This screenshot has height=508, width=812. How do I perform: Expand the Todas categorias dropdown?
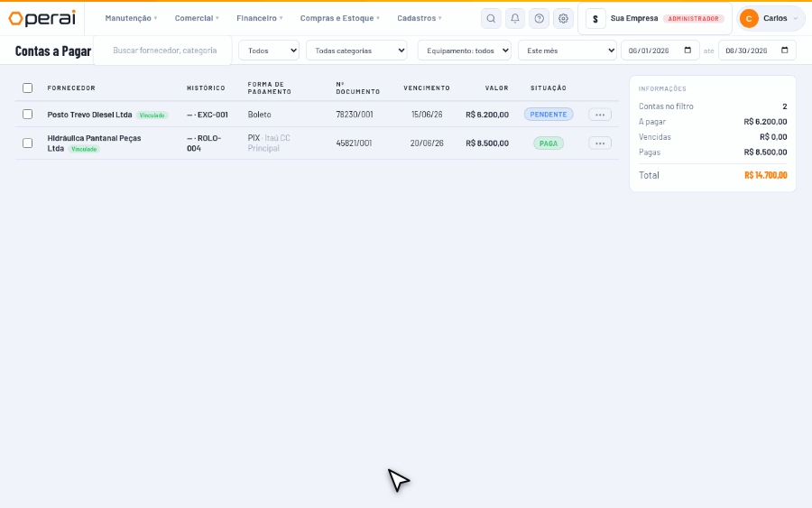point(356,51)
